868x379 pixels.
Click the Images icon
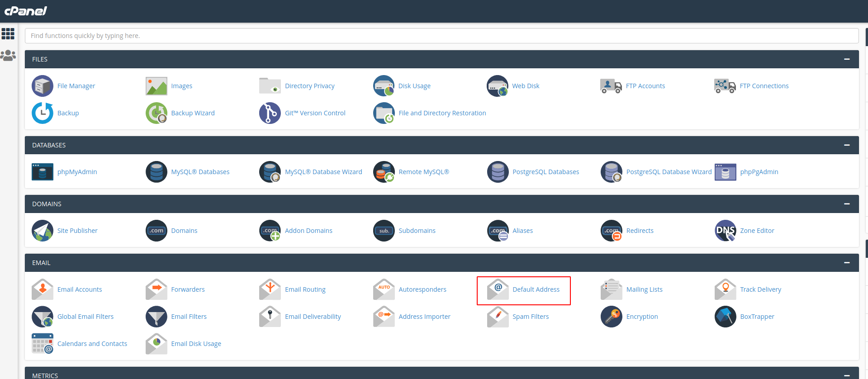pos(157,86)
